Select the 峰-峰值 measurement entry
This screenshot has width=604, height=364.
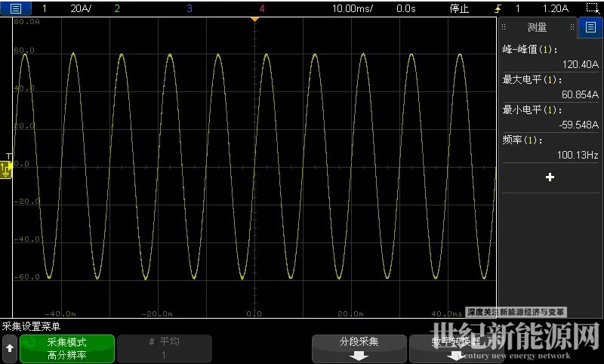tap(550, 57)
